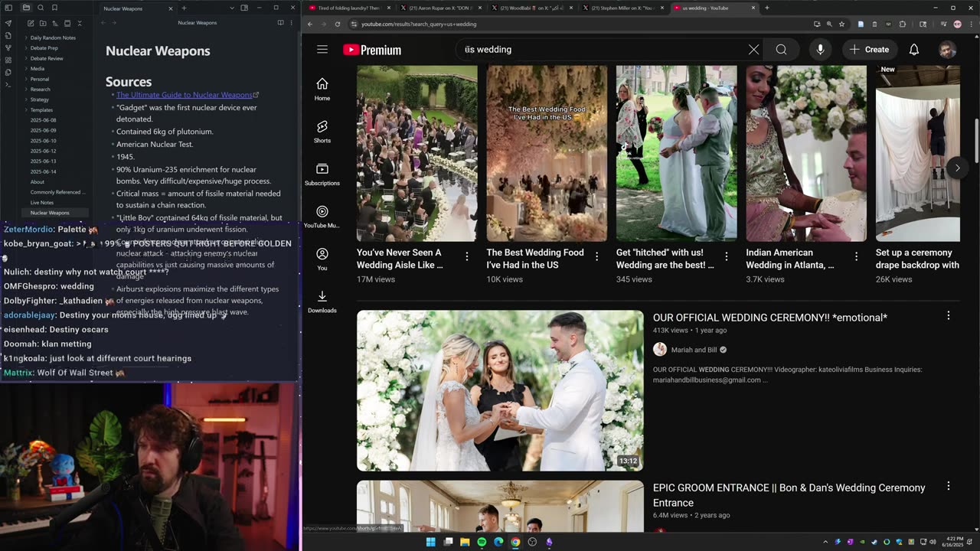Image resolution: width=980 pixels, height=551 pixels.
Task: Open search in the Obsidian sidebar
Action: 40,8
